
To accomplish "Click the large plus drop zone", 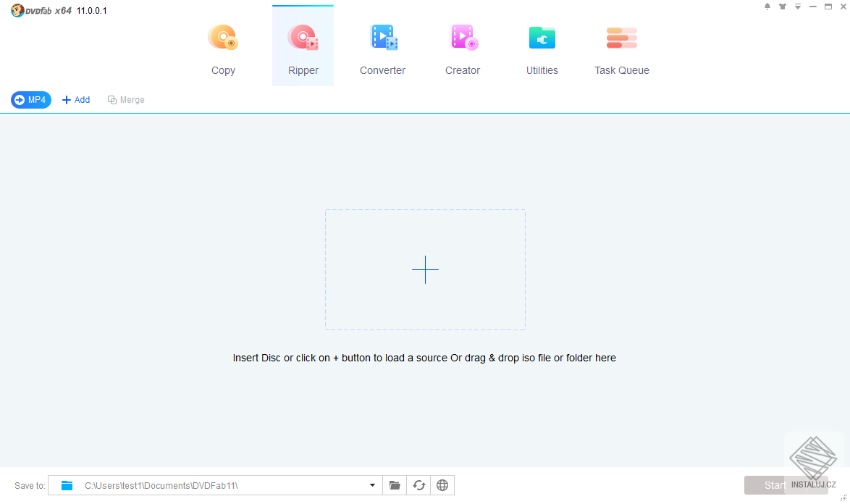I will coord(425,269).
